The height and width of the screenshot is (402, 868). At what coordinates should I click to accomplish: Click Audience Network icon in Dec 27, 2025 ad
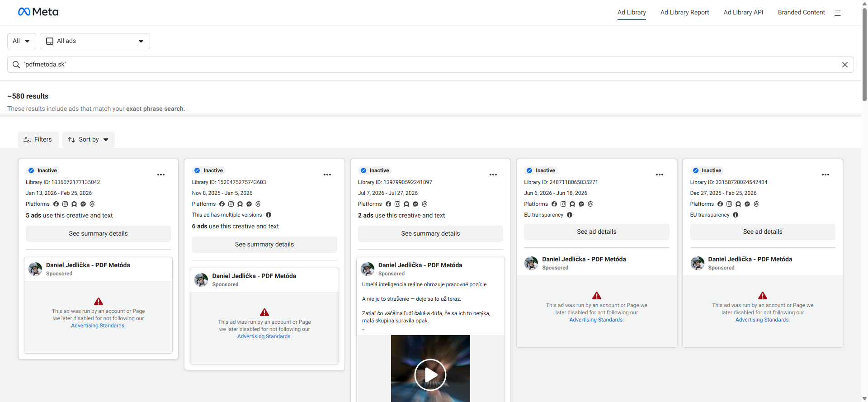(x=738, y=204)
